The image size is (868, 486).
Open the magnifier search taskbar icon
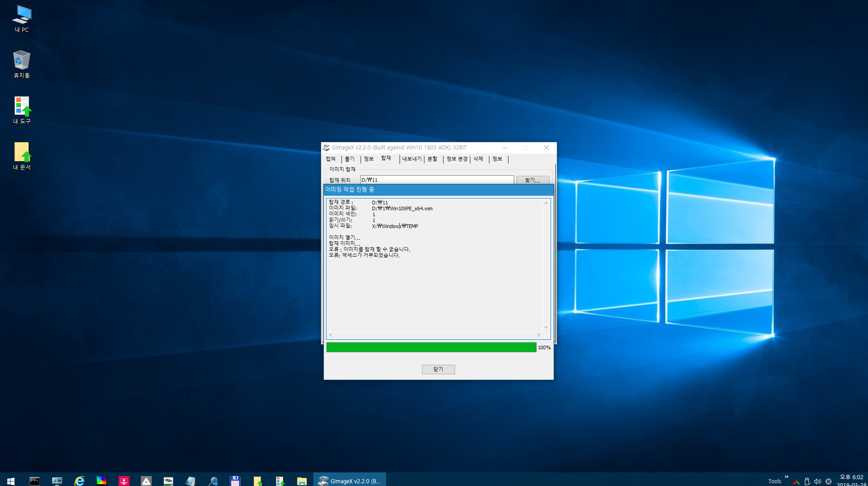coord(213,481)
